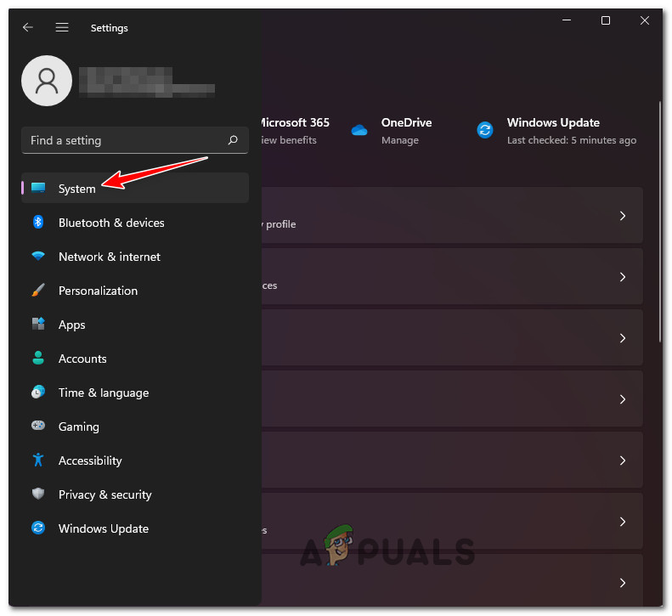Viewport: 672px width, 616px height.
Task: Open the Microsoft 365 header tile
Action: point(296,131)
